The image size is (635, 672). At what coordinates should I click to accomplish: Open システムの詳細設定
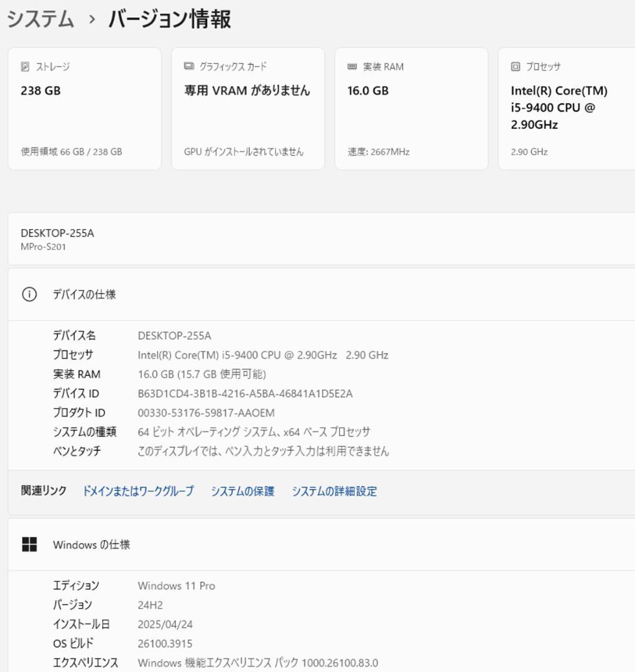click(x=333, y=491)
